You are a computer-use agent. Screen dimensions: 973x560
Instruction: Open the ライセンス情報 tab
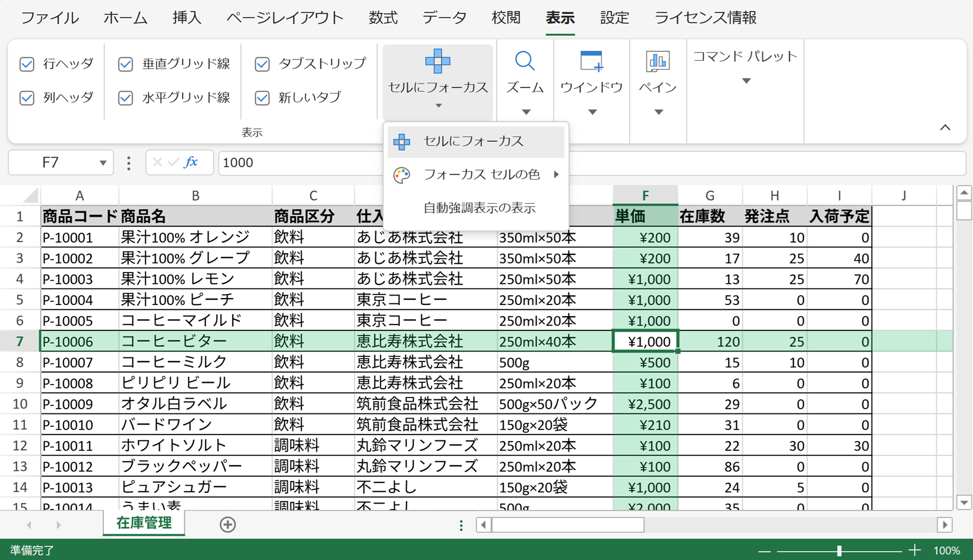706,18
